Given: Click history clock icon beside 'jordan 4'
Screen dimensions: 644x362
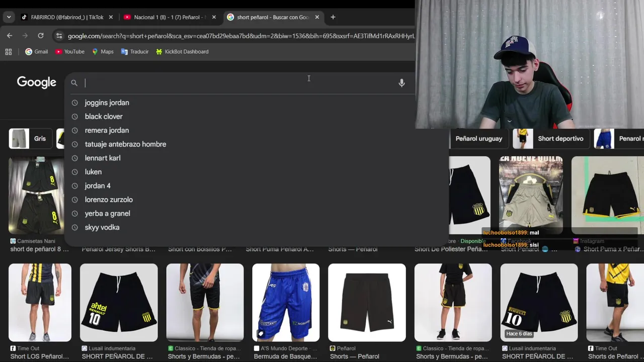Looking at the screenshot, I should pos(74,186).
